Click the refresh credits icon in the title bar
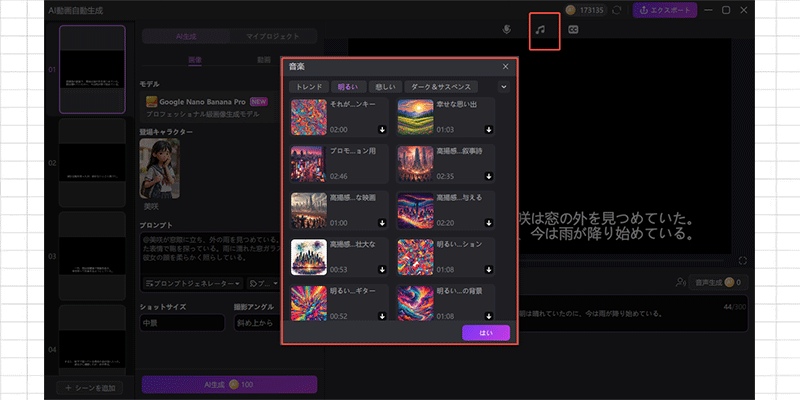The image size is (800, 400). point(617,10)
